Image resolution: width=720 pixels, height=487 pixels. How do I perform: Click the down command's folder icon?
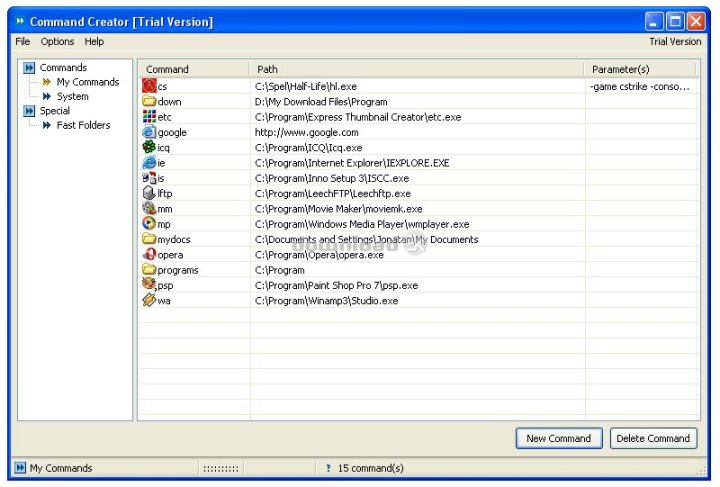(149, 101)
